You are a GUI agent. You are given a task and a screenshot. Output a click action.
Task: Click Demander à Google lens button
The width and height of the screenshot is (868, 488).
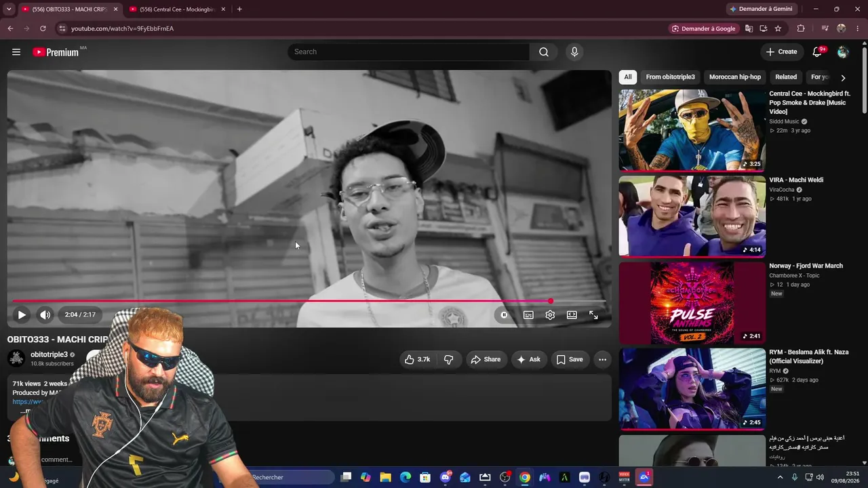(703, 28)
